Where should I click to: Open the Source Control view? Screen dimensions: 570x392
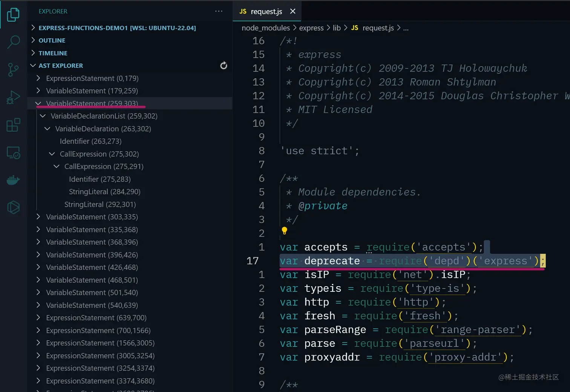point(13,70)
